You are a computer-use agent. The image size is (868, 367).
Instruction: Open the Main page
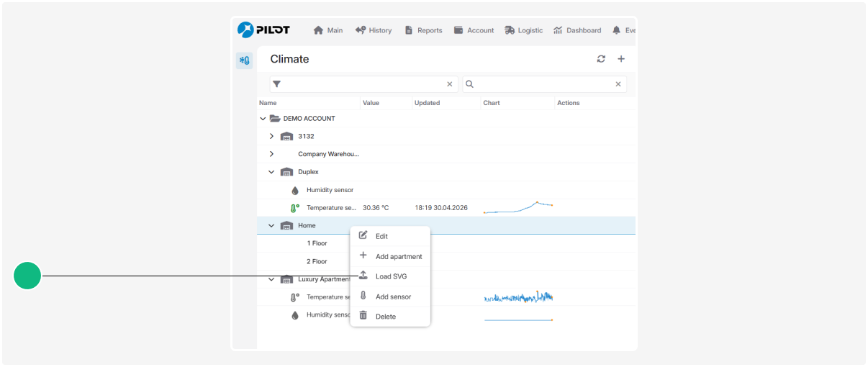tap(328, 30)
